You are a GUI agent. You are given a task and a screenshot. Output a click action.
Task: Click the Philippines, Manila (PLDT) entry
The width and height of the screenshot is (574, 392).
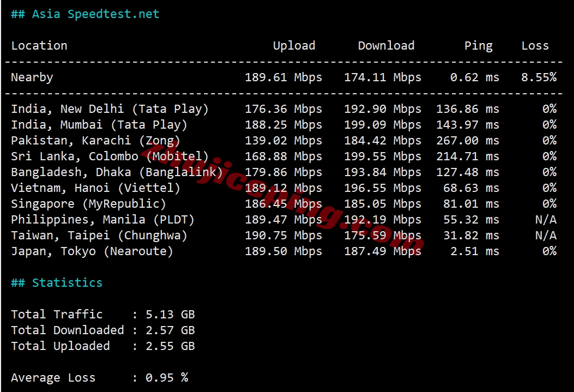[102, 220]
